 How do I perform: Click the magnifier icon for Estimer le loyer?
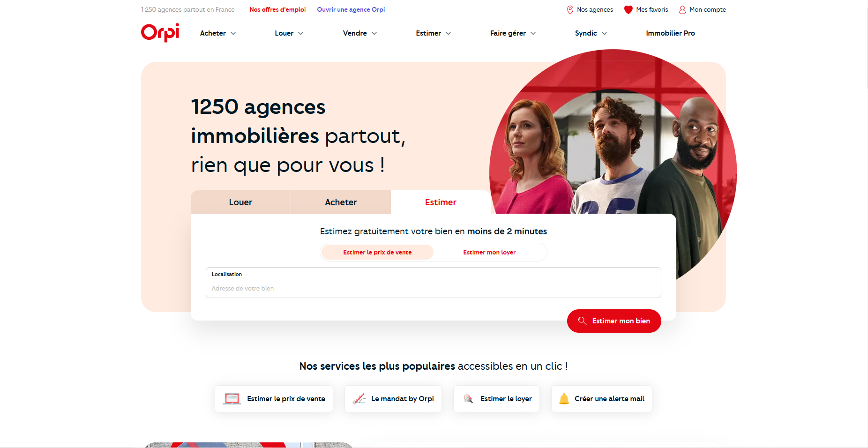pos(468,399)
